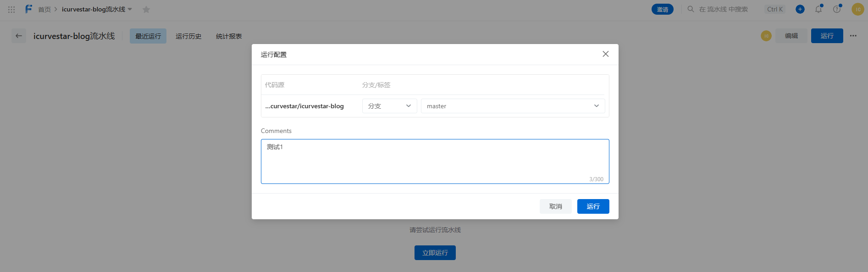Close the 运行配置 dialog
Viewport: 868px width, 272px height.
pos(605,54)
